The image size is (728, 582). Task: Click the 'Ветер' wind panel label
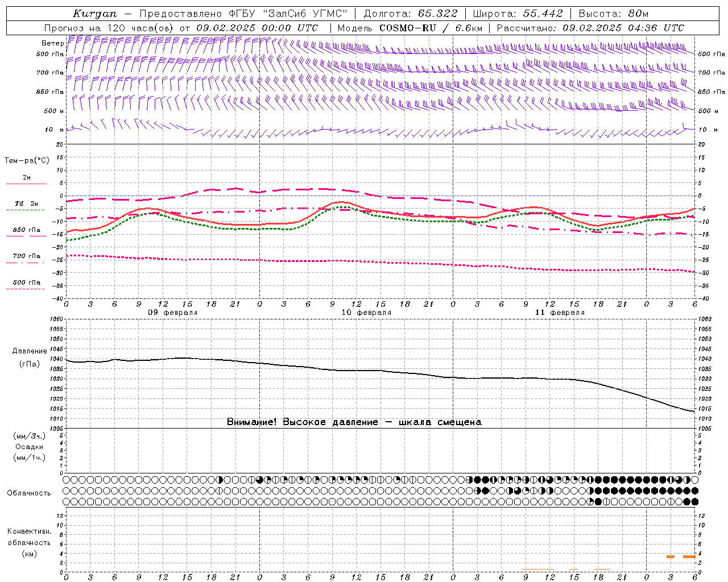tap(52, 43)
